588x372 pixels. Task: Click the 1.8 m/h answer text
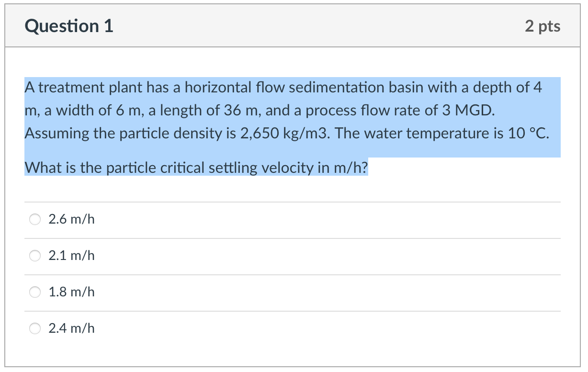click(71, 292)
